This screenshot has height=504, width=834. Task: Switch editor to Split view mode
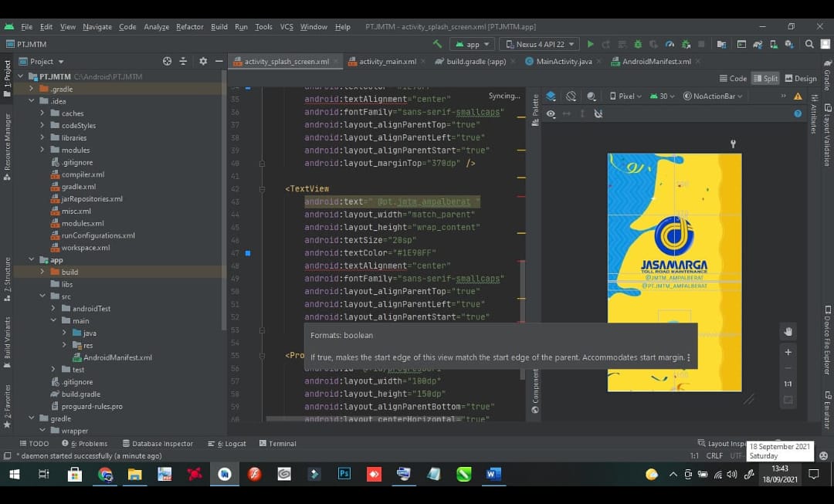coord(765,78)
